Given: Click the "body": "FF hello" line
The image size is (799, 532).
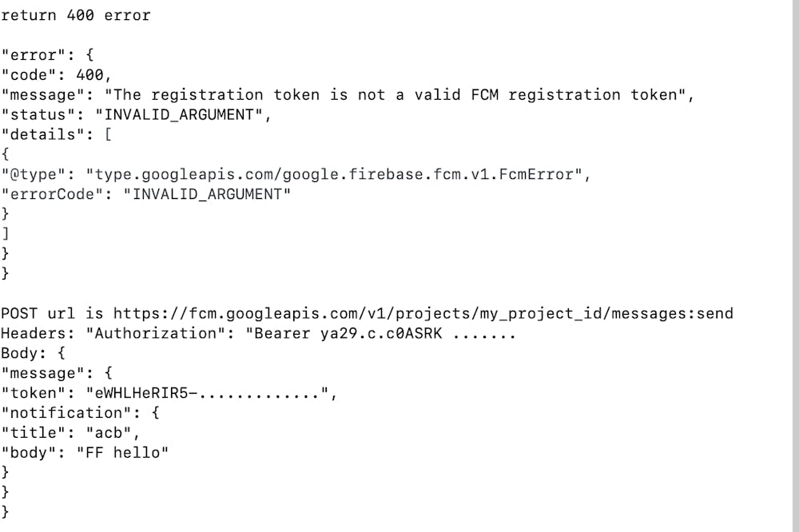Looking at the screenshot, I should pyautogui.click(x=85, y=452).
